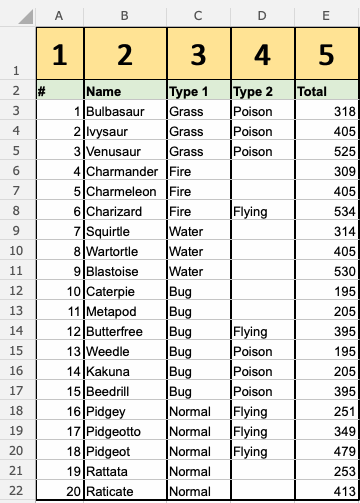Select column E header
The width and height of the screenshot is (360, 503).
click(x=326, y=15)
